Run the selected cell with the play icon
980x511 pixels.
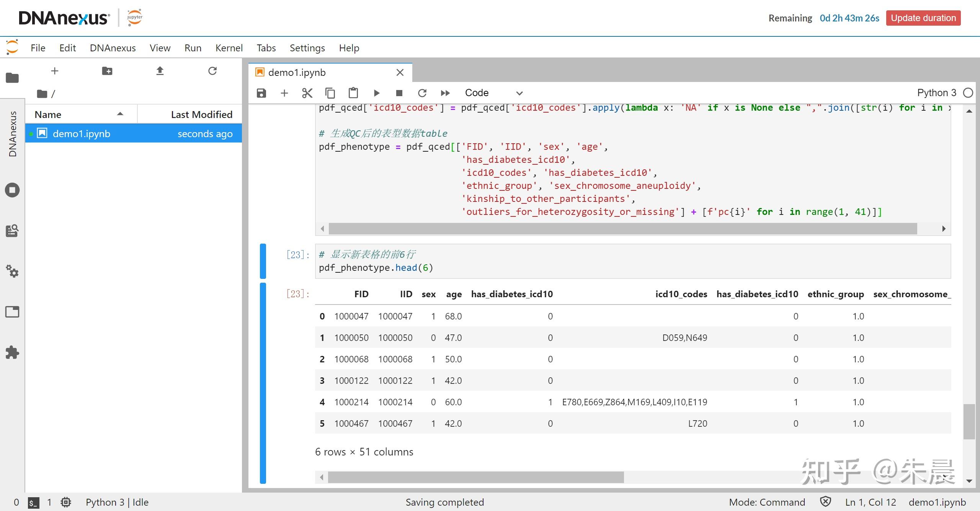(376, 93)
